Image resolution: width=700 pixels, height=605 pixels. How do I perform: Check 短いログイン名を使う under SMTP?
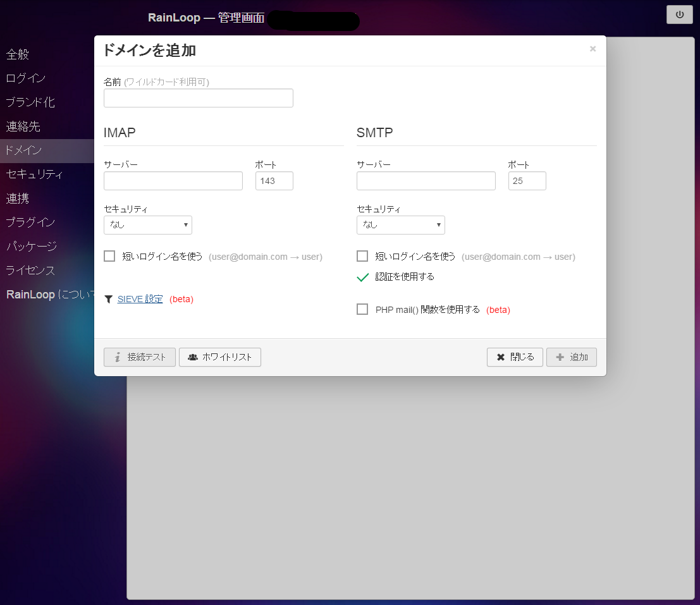pos(362,256)
